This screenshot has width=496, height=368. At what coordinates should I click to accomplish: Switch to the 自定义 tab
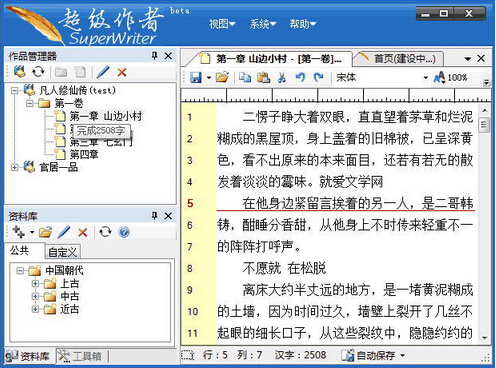tap(62, 252)
